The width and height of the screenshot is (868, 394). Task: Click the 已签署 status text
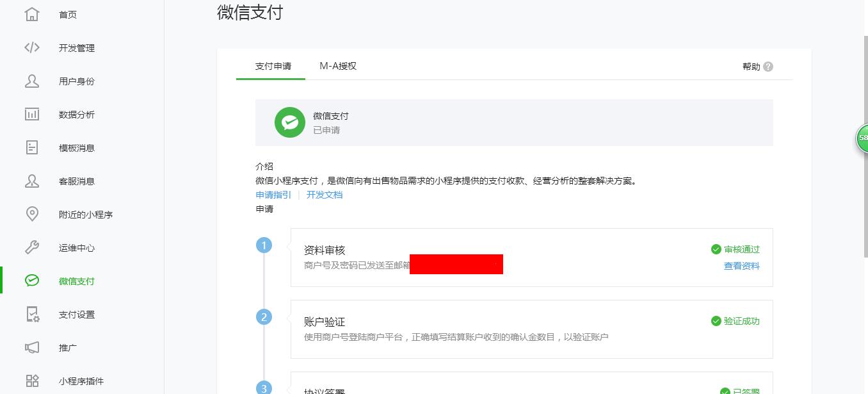746,391
